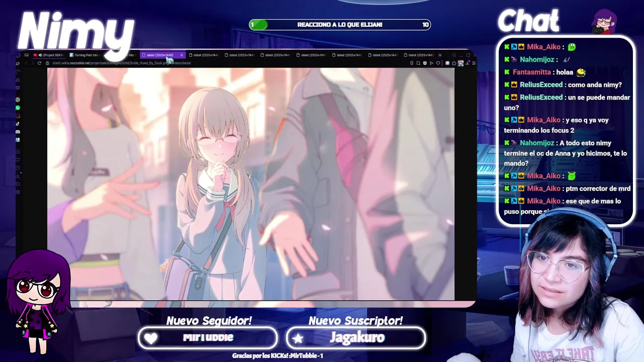Open extensions cube icon in the sidebar

tap(18, 184)
